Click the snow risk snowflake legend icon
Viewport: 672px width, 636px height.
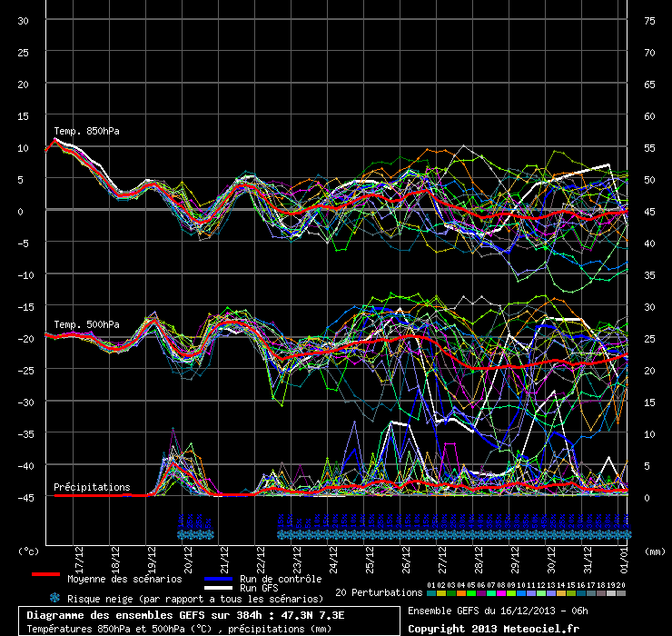pos(54,598)
